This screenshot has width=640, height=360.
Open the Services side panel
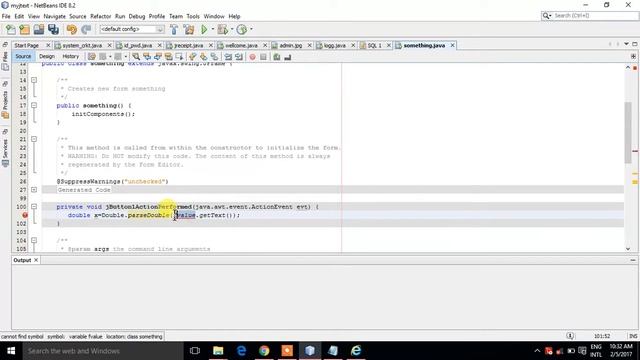click(5, 149)
